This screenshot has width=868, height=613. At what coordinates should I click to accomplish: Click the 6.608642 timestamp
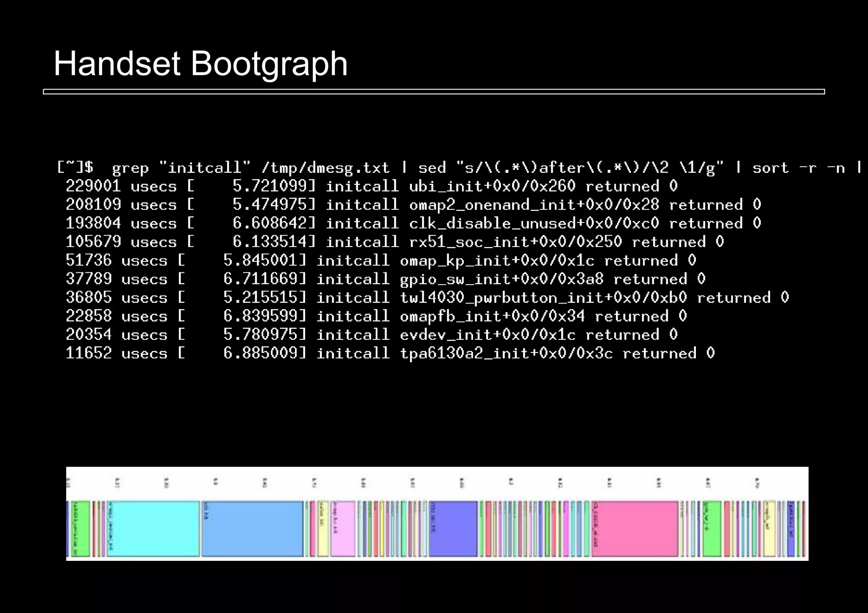click(270, 223)
